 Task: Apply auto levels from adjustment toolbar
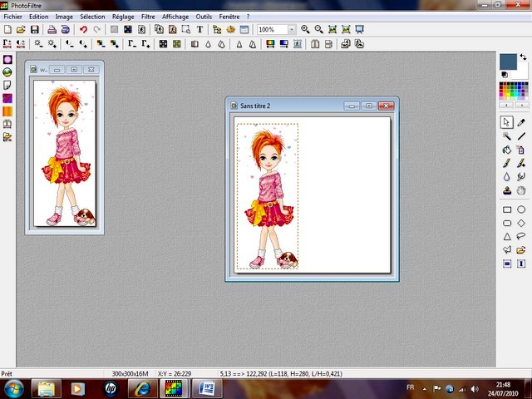click(x=7, y=44)
